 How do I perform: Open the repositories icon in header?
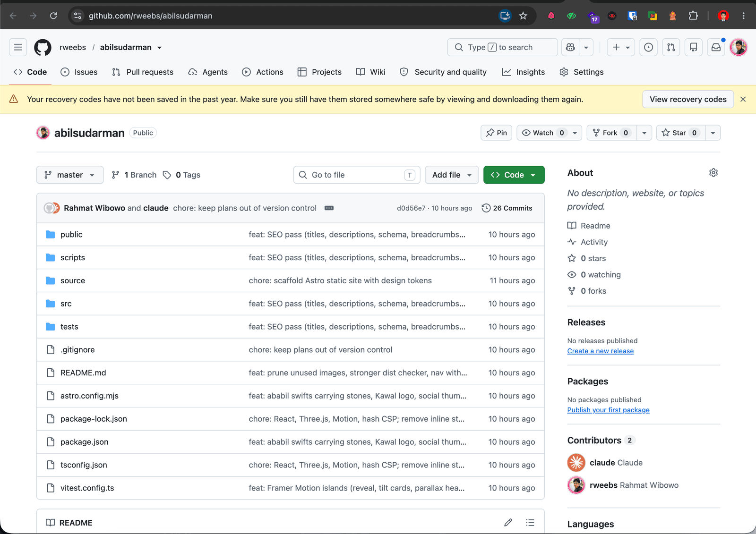694,47
